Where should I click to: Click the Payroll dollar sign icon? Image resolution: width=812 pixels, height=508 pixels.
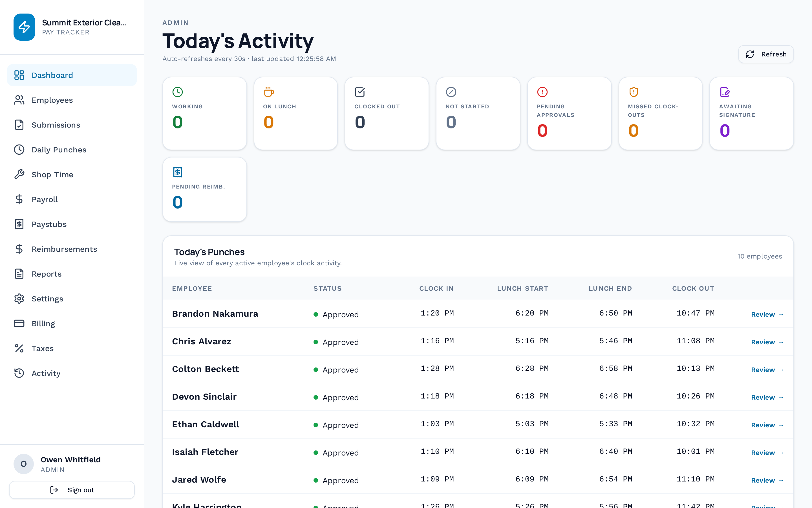pos(19,199)
